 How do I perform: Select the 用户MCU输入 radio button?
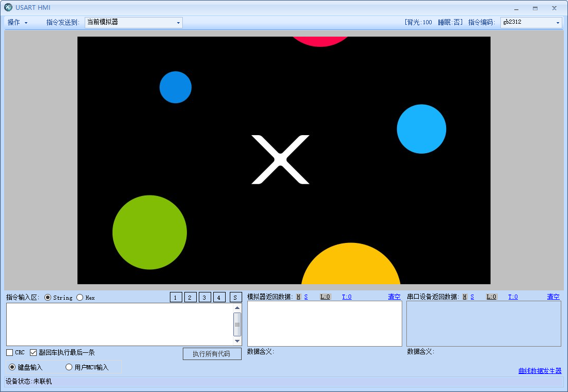(x=69, y=366)
